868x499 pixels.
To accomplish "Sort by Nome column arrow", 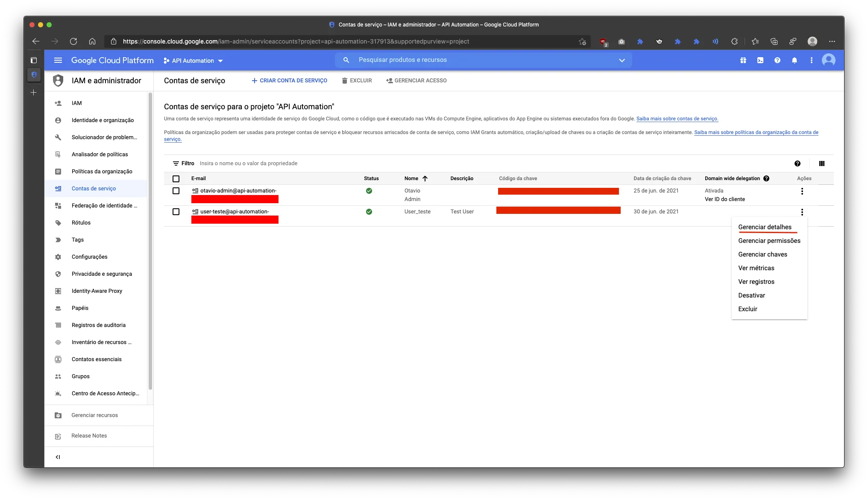I will 425,178.
